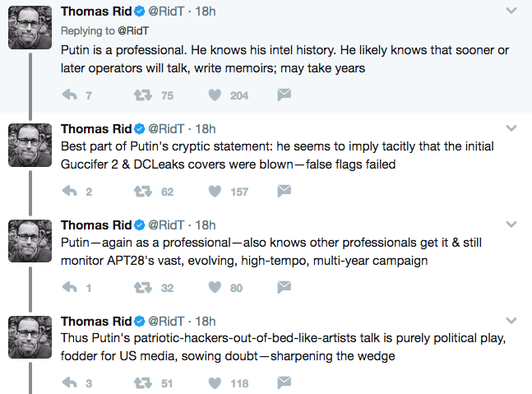Send the 'intel history' tweet via direct message
This screenshot has height=394, width=532.
click(x=284, y=95)
